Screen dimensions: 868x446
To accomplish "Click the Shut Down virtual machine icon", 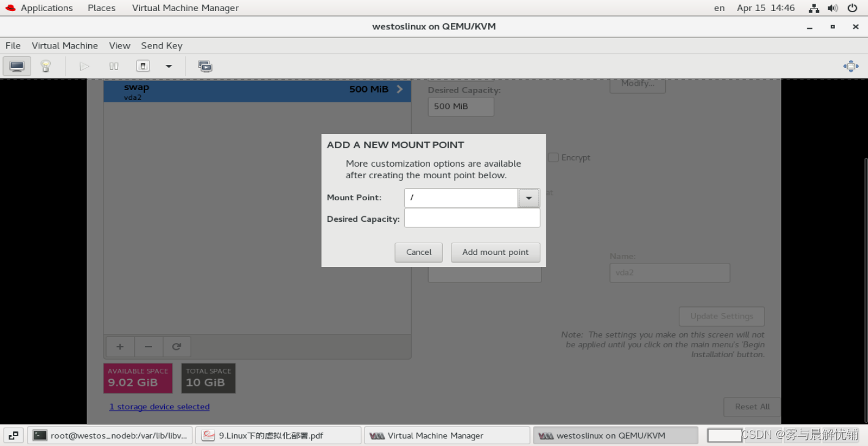I will pyautogui.click(x=142, y=66).
